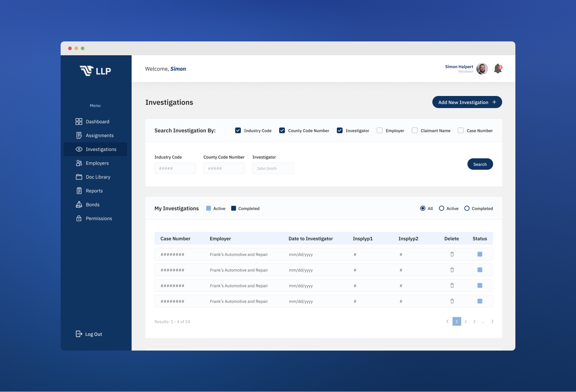This screenshot has width=576, height=392.
Task: Enable the Employer search checkbox
Action: tap(380, 130)
